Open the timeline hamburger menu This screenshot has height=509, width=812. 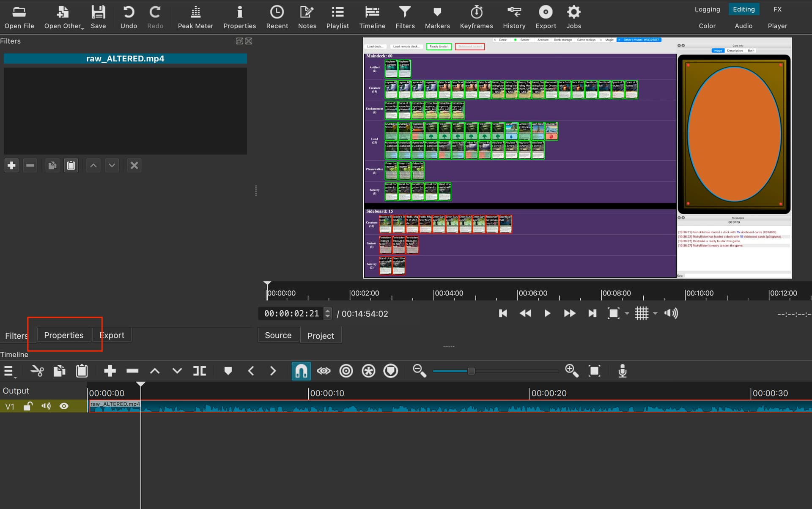(9, 371)
